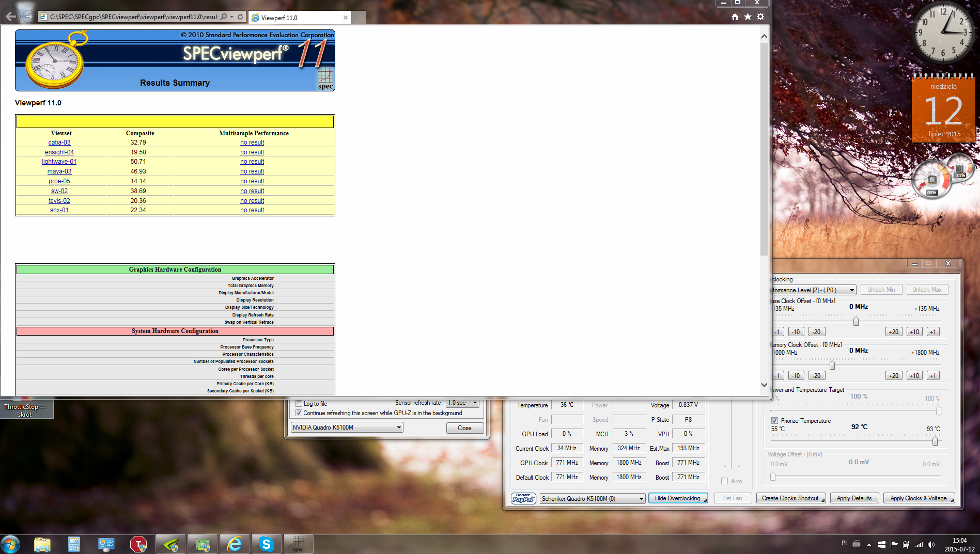Click the IE scrollbar up arrow
The image size is (980, 554).
click(764, 37)
